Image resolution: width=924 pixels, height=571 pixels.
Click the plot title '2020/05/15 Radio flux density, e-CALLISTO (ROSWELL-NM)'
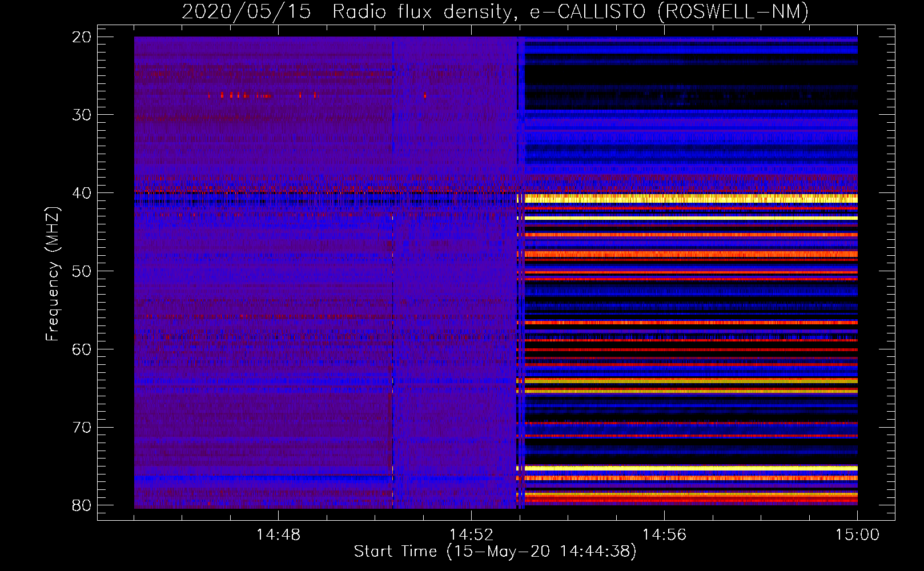[x=495, y=11]
